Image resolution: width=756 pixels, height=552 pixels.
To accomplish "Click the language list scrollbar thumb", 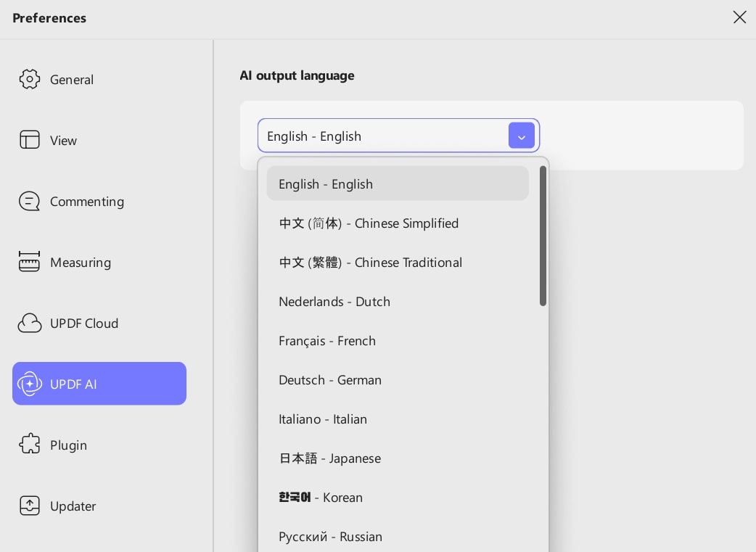I will coord(543,236).
